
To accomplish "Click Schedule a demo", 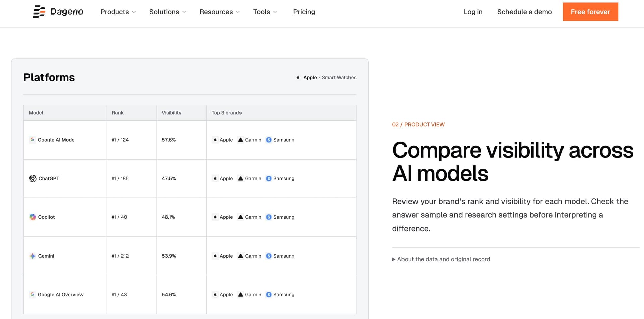I will coord(525,12).
